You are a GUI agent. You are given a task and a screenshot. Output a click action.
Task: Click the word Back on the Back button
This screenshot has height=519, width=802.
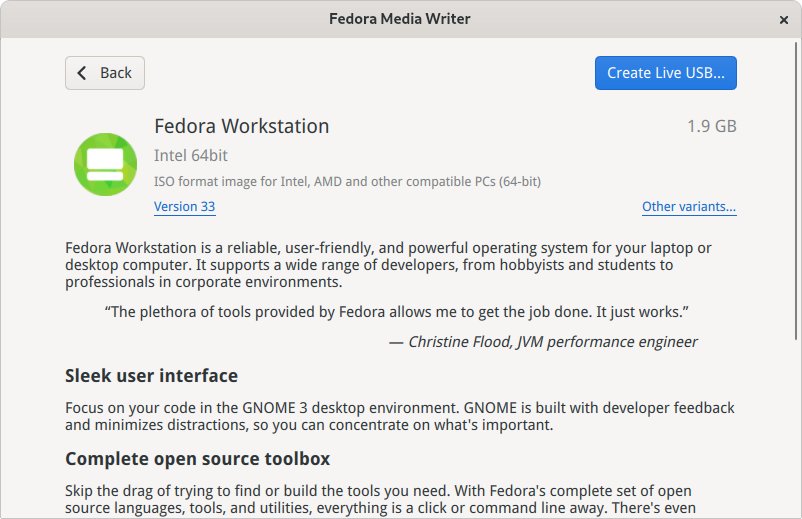[116, 73]
